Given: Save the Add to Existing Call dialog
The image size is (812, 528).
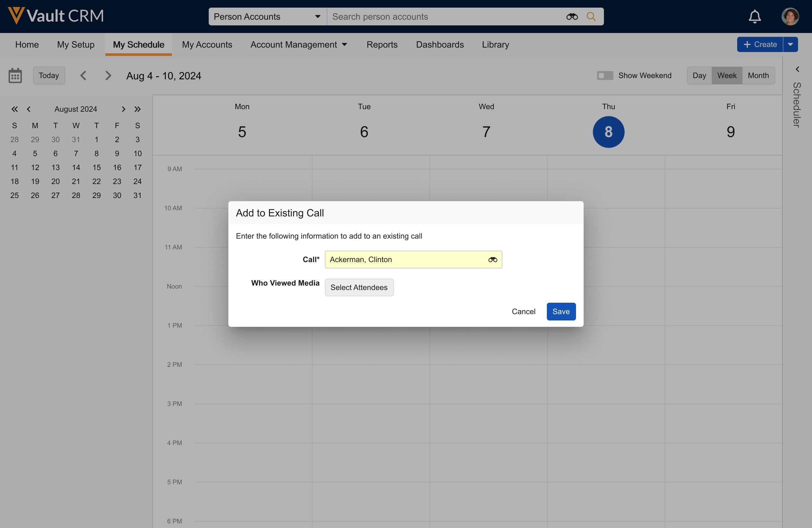Looking at the screenshot, I should 561,312.
